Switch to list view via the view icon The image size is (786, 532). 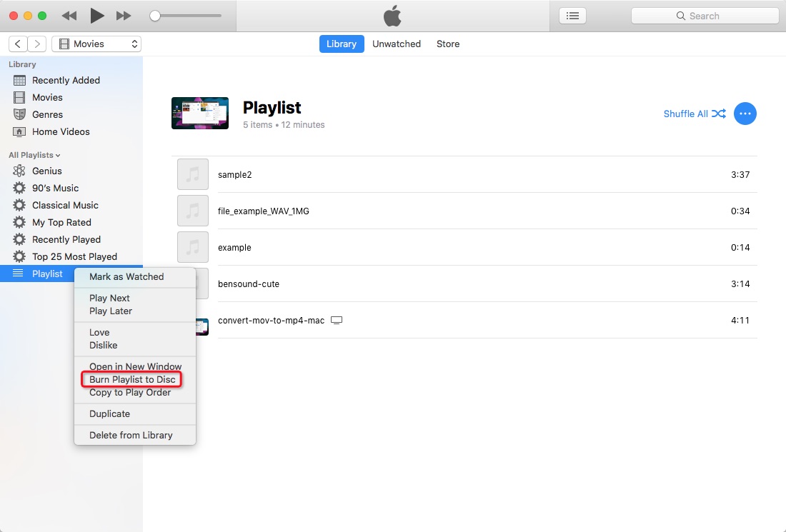[572, 15]
